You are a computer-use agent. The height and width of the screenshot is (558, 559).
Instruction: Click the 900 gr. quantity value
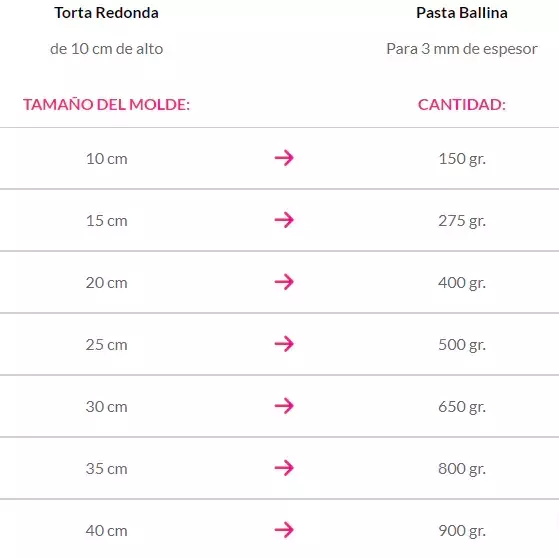tap(462, 531)
